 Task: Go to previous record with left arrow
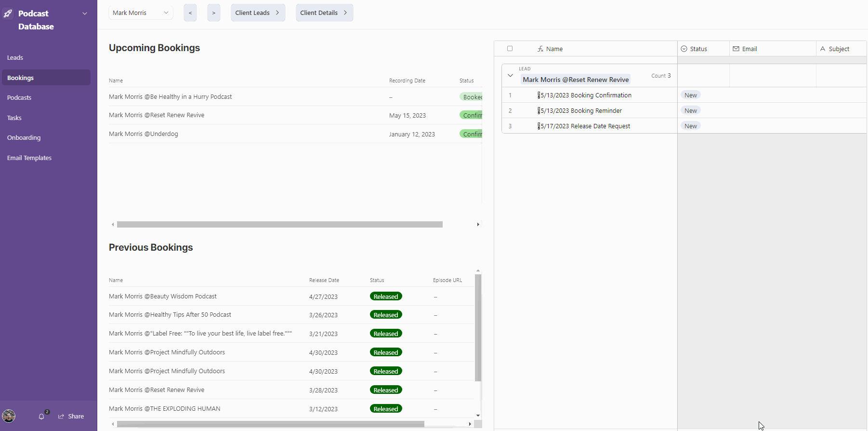tap(190, 13)
